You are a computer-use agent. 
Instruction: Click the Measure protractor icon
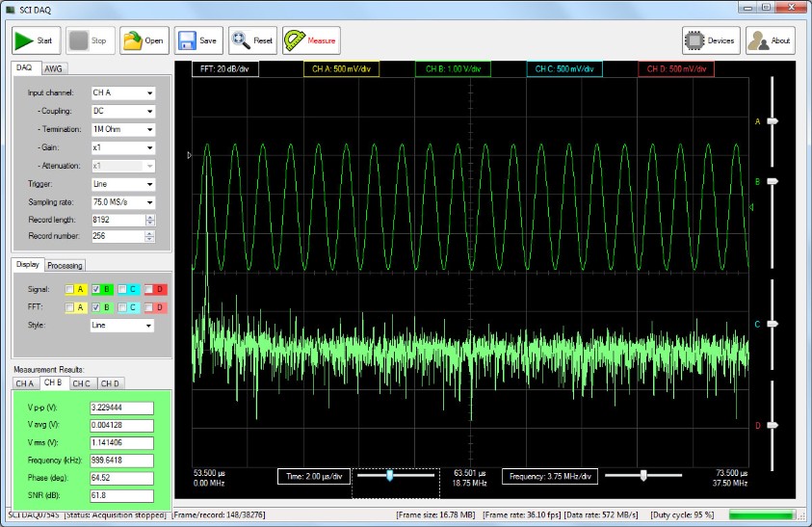295,40
